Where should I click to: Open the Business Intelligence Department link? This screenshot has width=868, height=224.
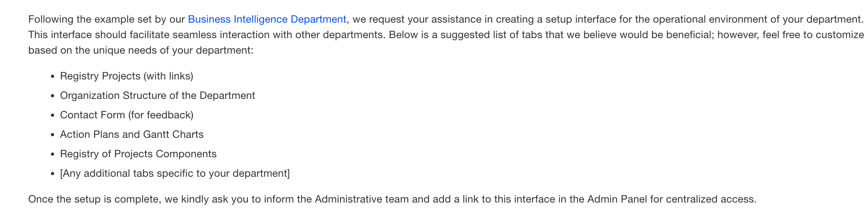[x=267, y=19]
